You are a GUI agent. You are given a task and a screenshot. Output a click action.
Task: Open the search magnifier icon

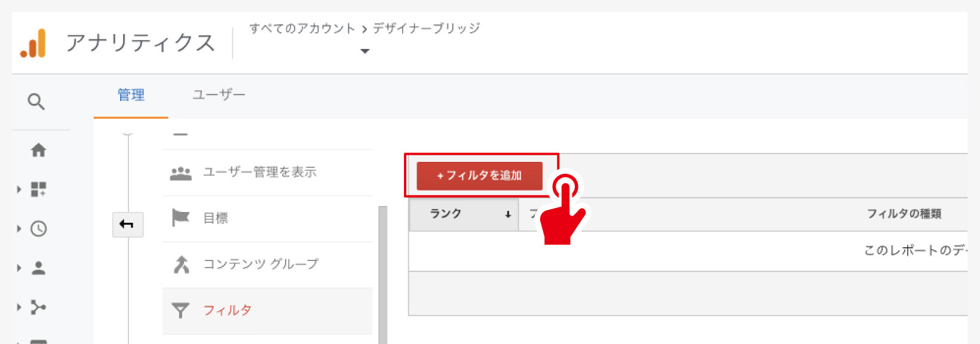pyautogui.click(x=36, y=102)
